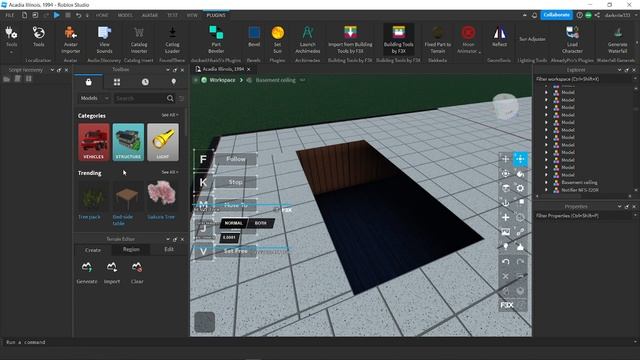Click Import from Building Tools by F3X

tap(350, 40)
